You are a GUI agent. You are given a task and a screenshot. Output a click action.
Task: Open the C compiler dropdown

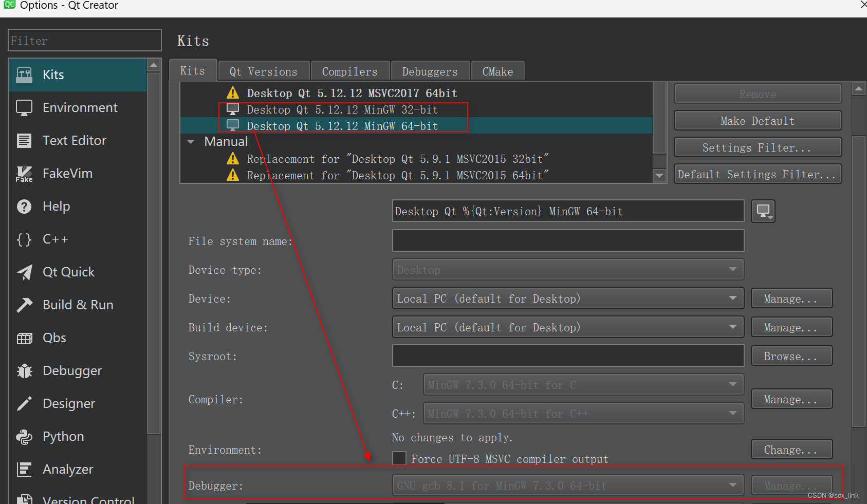pyautogui.click(x=583, y=385)
